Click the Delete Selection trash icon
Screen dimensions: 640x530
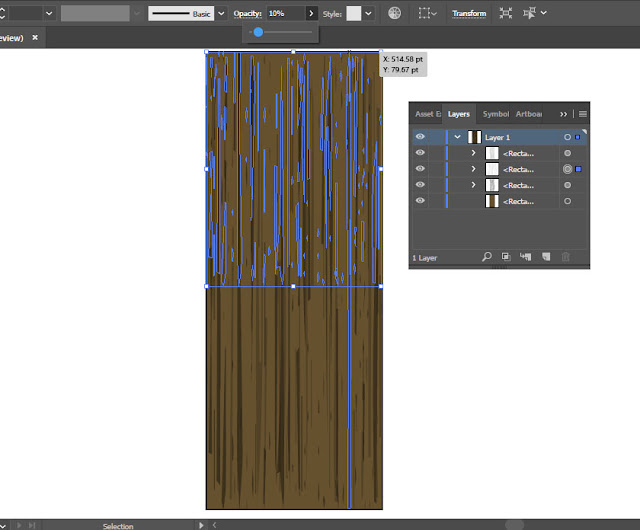click(566, 257)
